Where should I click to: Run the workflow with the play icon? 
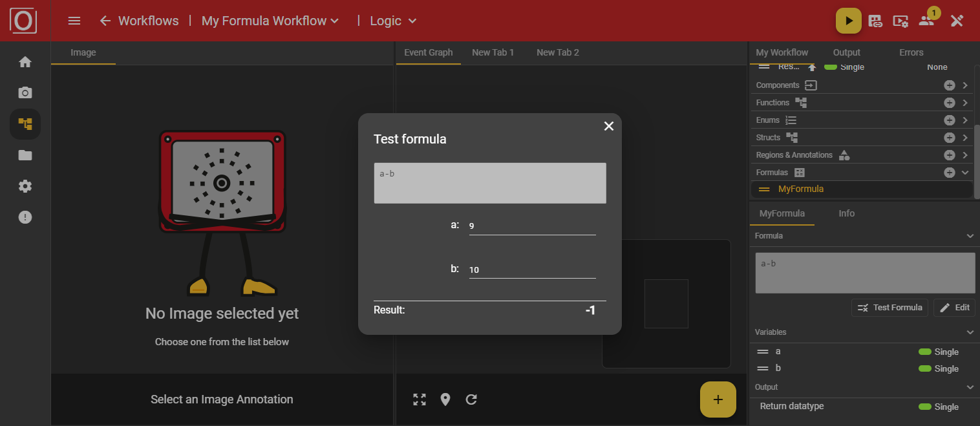[x=849, y=20]
